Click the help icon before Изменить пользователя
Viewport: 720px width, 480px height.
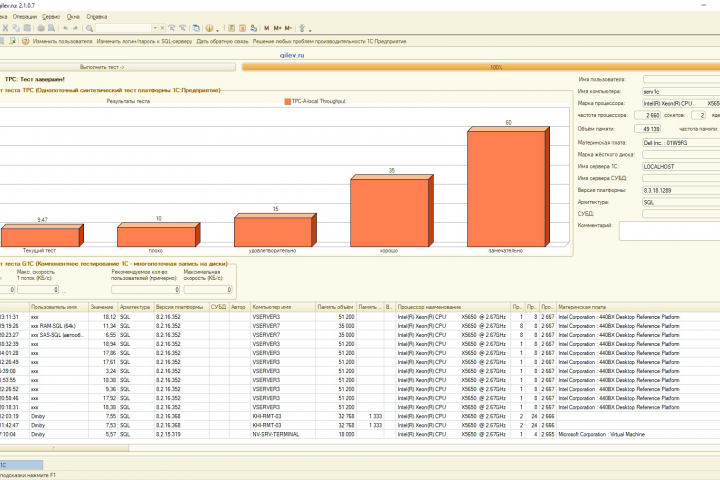(25, 41)
